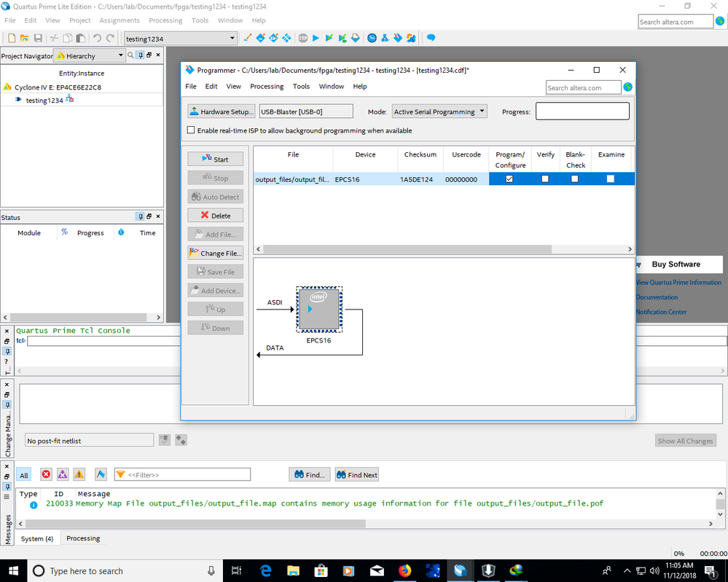728x582 pixels.
Task: Uncheck the Program/Configure checkbox
Action: [x=509, y=178]
